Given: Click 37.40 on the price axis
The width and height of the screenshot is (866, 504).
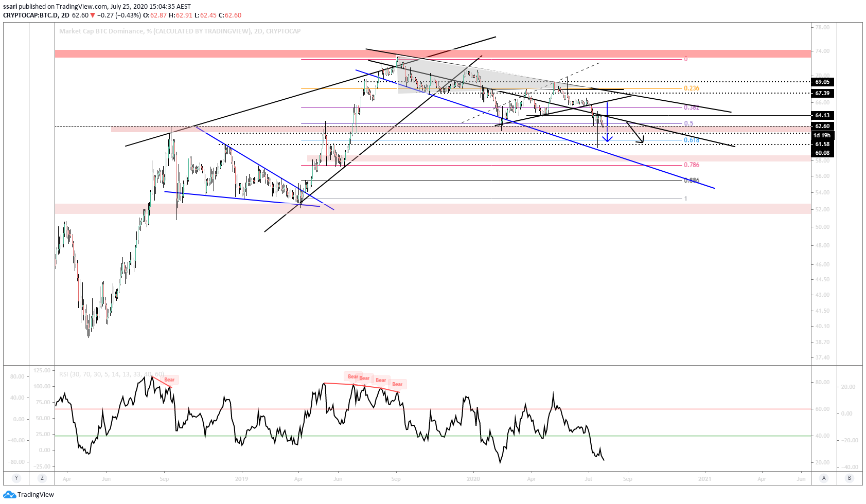Looking at the screenshot, I should coord(822,357).
